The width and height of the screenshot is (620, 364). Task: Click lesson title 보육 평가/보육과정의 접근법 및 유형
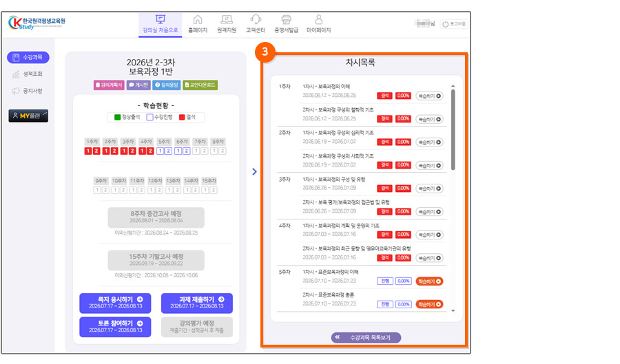[x=346, y=202]
